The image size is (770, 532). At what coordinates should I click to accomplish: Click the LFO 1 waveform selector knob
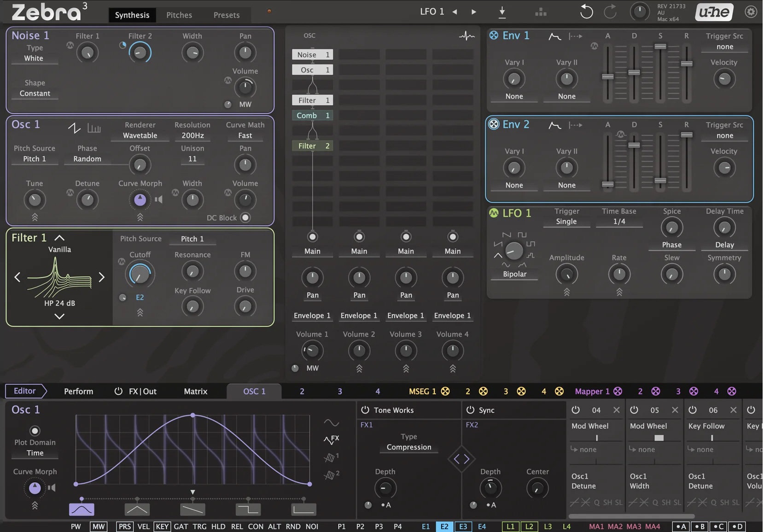click(x=514, y=251)
